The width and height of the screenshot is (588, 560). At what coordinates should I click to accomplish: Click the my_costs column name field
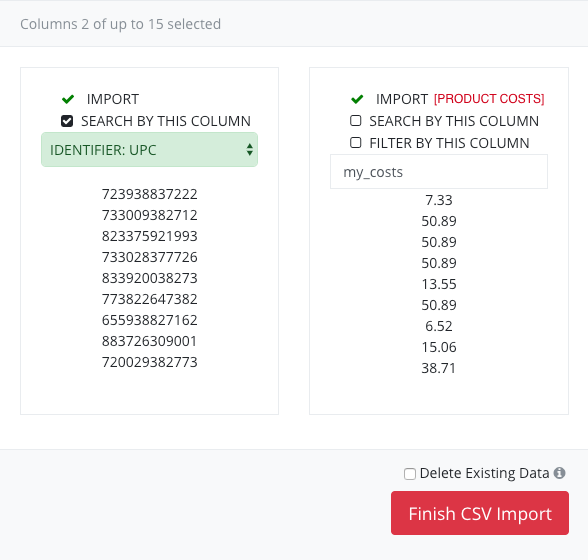(439, 172)
